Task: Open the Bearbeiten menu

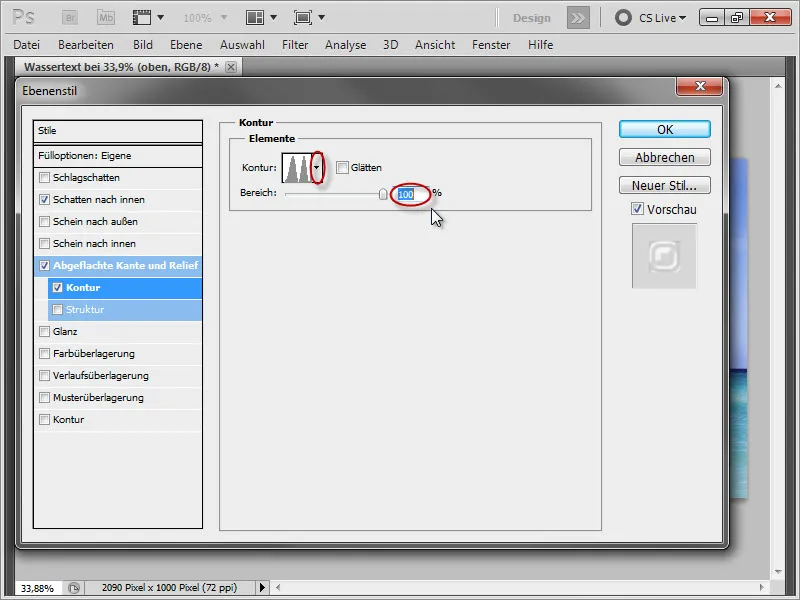Action: [x=86, y=45]
